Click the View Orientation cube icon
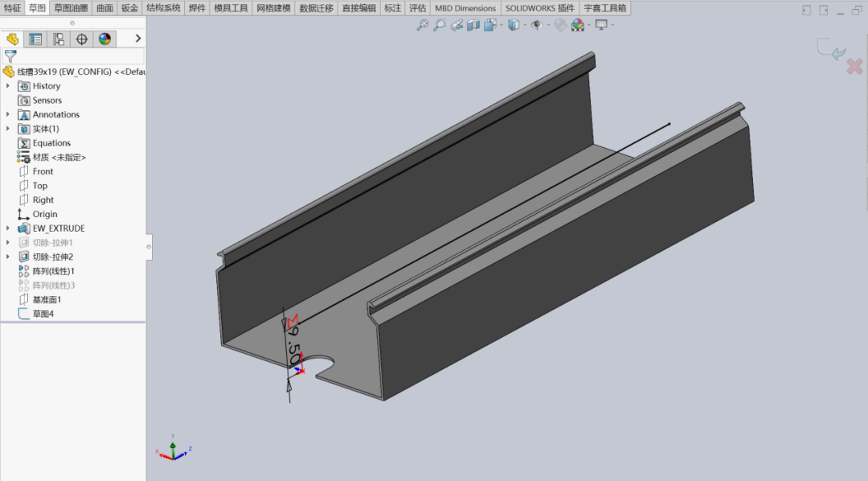The width and height of the screenshot is (868, 481). pos(491,25)
